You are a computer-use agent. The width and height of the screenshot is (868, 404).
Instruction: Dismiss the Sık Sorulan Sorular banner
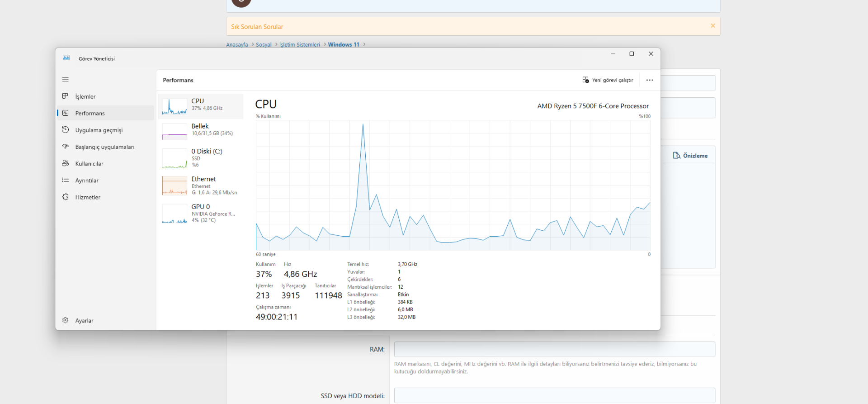pos(713,26)
